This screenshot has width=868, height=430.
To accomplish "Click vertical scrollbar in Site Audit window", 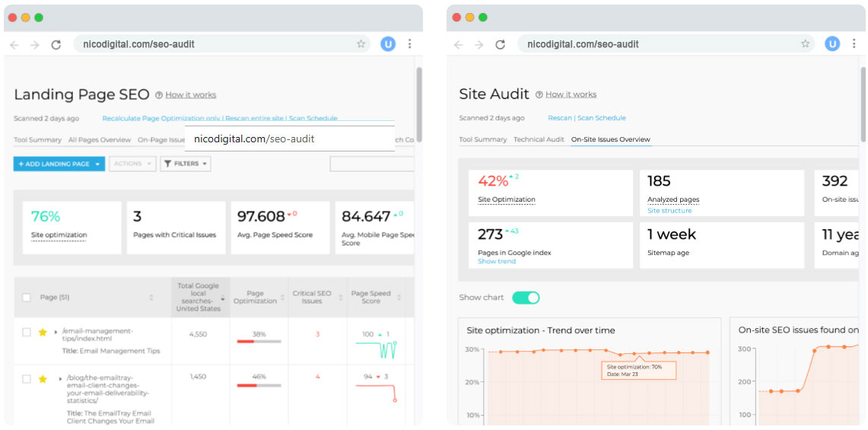I will pos(863,104).
